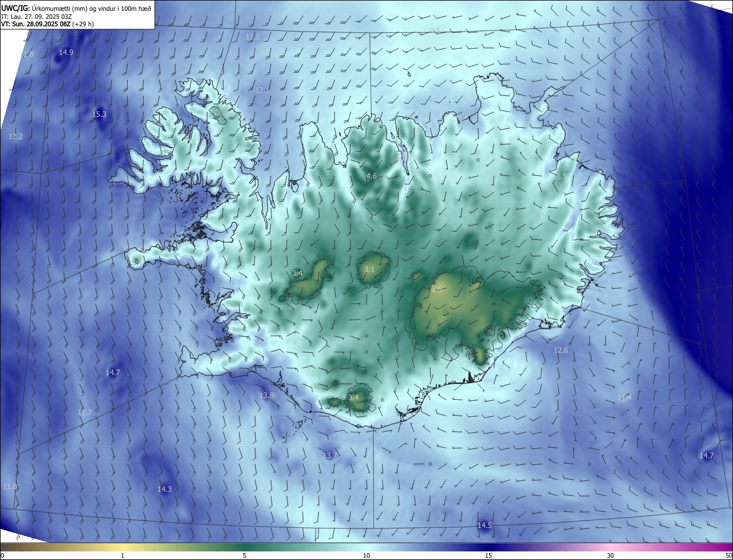This screenshot has width=733, height=560.
Task: Click the "11.4" value label
Action: pos(624,397)
